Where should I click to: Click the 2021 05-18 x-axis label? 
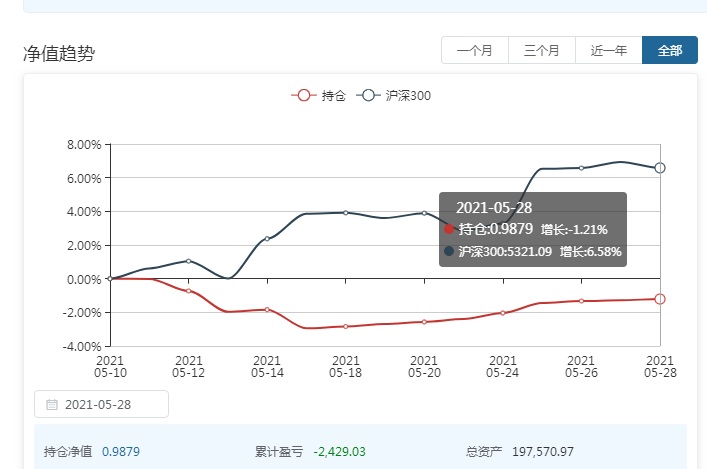coord(346,367)
